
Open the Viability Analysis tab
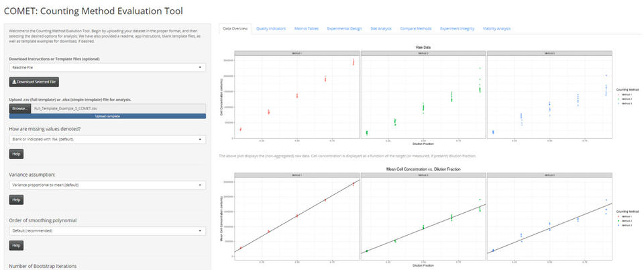496,29
